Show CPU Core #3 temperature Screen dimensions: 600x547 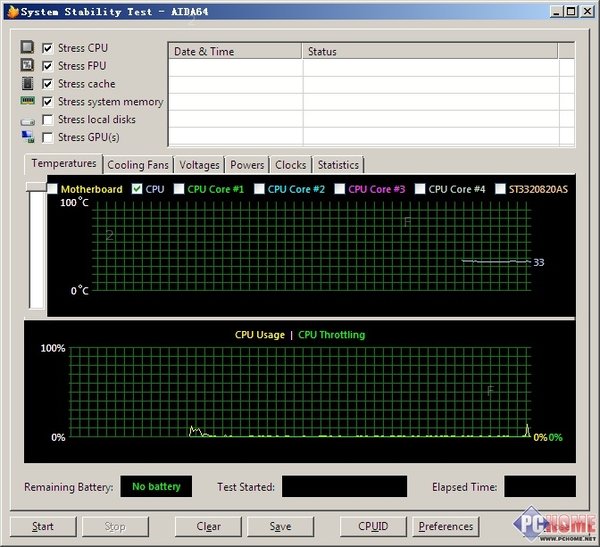pyautogui.click(x=339, y=189)
